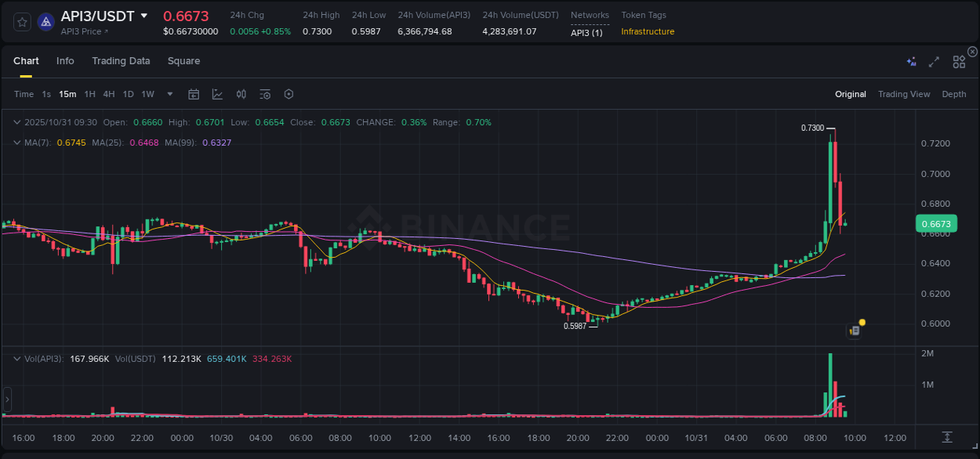Collapse the Volume indicator panel arrow

tap(17, 358)
